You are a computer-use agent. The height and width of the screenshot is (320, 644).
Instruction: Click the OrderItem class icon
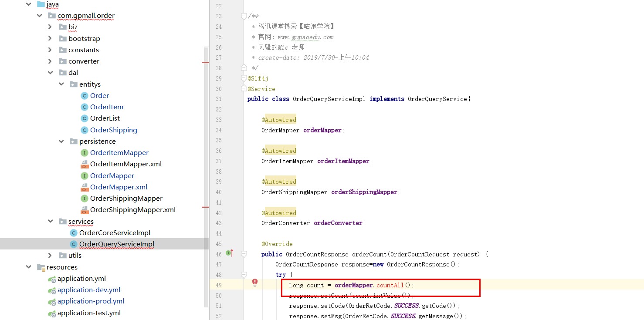(x=85, y=107)
